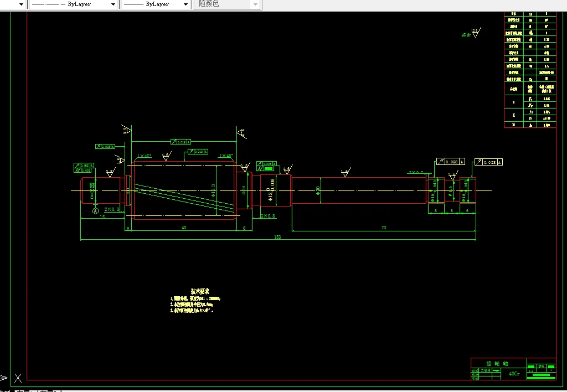Select the right 1×45° chamfer label
567x392 pixels.
226,156
